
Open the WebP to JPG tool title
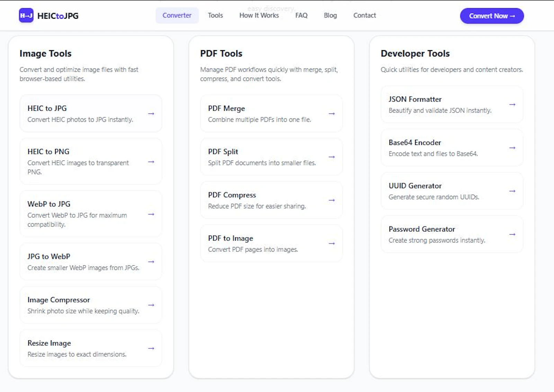pyautogui.click(x=49, y=204)
